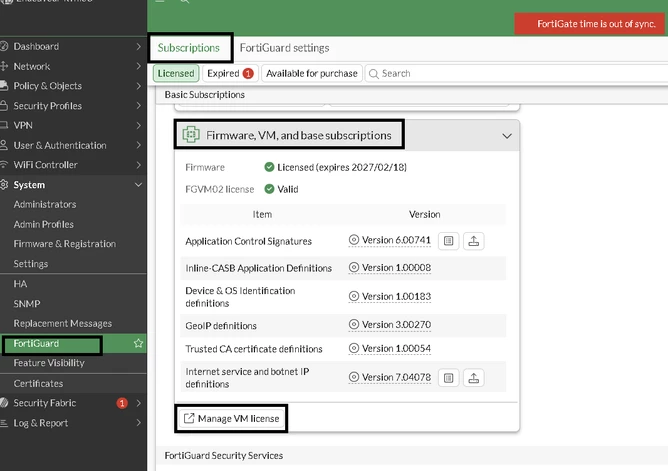Click the search magnifier icon
The image size is (668, 471).
click(374, 74)
